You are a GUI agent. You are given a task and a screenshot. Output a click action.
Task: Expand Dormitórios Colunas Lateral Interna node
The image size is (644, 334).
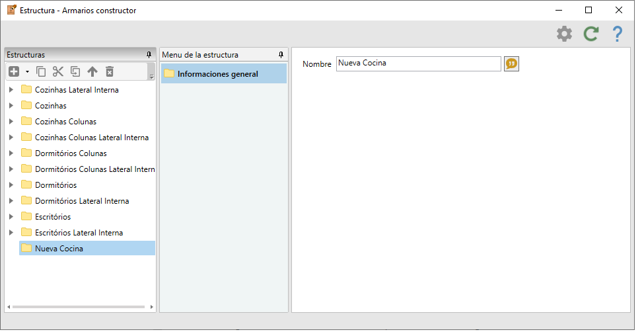pos(11,169)
